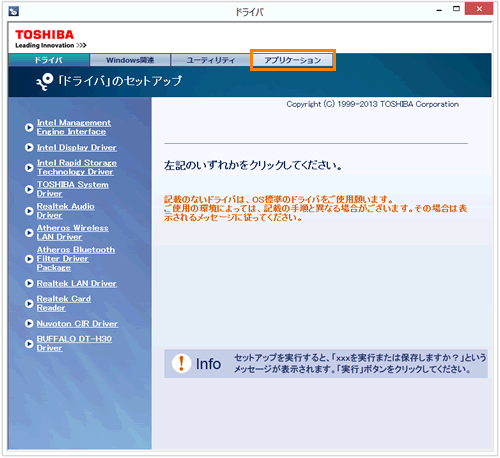This screenshot has height=458, width=500.
Task: Open Realtek Card Reader link
Action: pyautogui.click(x=64, y=303)
